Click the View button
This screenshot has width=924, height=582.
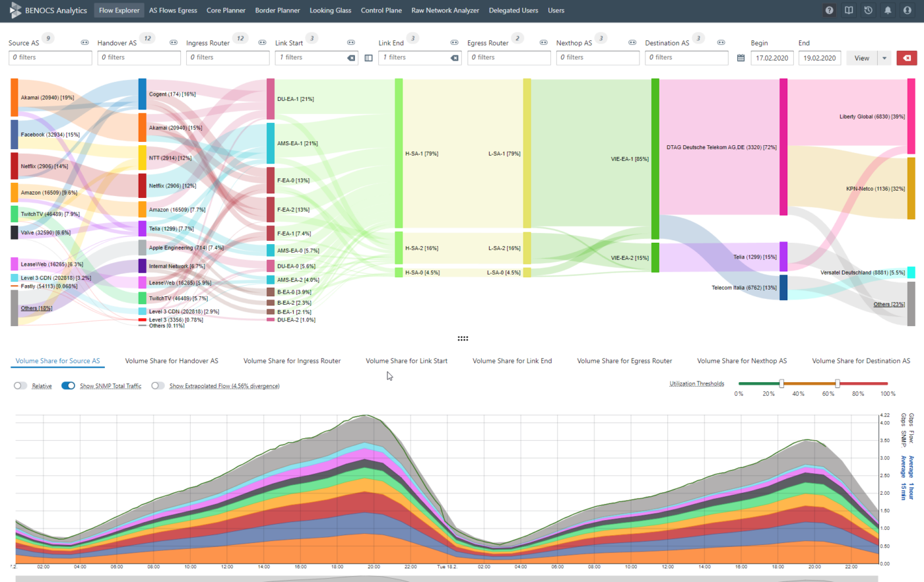(862, 58)
